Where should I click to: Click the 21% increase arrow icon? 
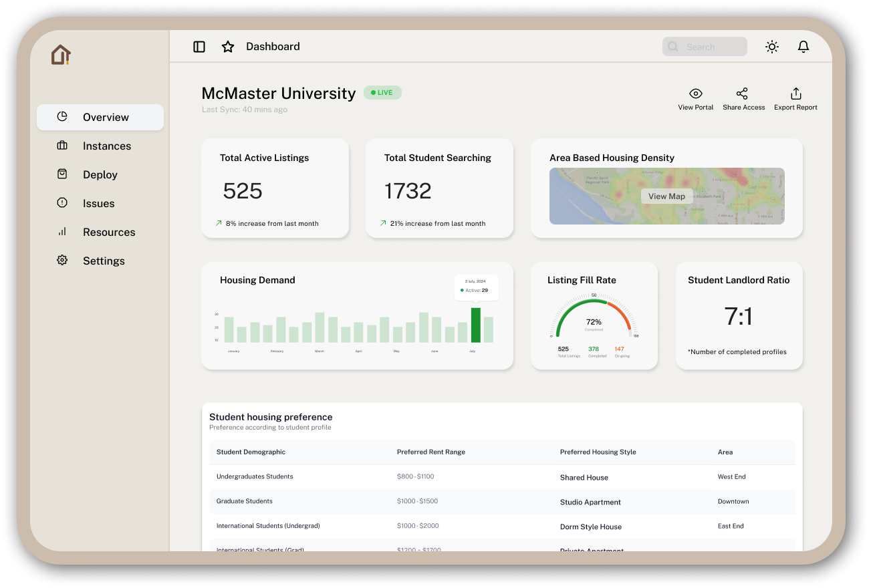click(x=383, y=223)
